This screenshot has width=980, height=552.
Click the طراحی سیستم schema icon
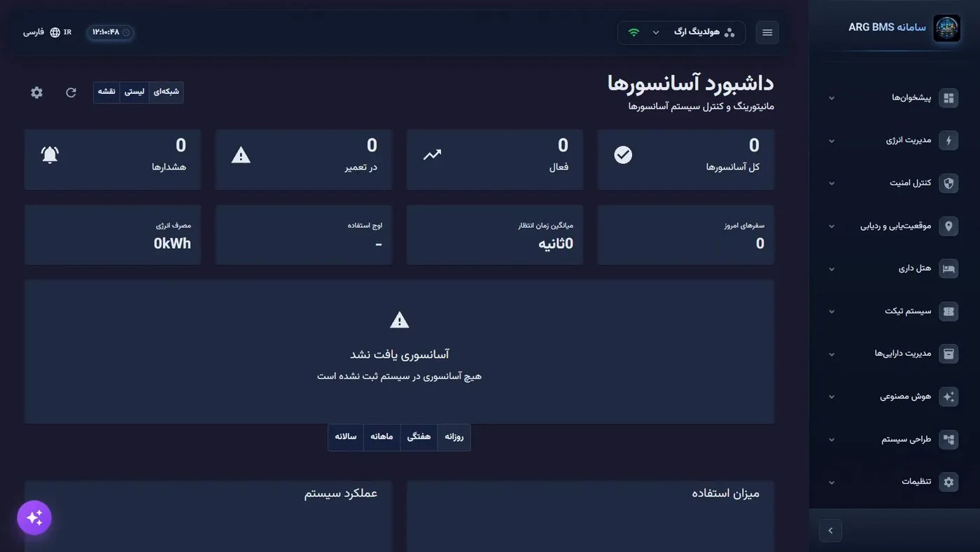[948, 440]
